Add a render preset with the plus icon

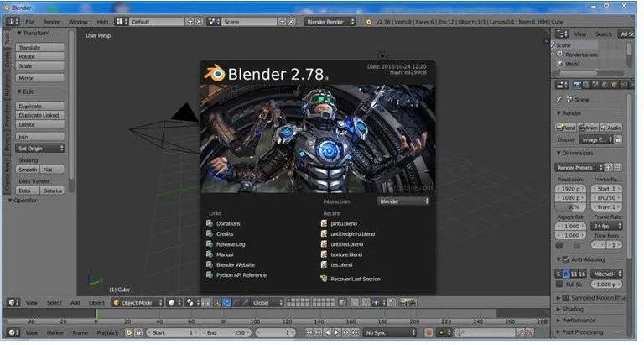click(x=609, y=167)
